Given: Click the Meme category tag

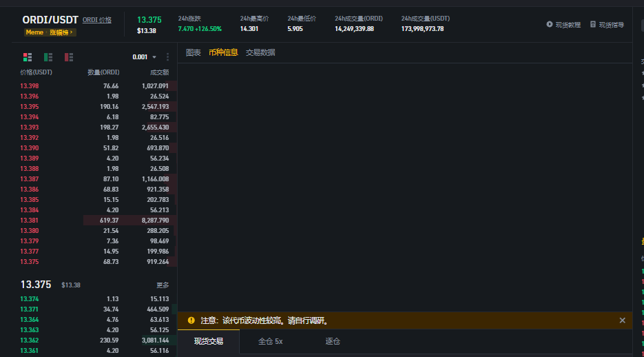Looking at the screenshot, I should pos(34,32).
